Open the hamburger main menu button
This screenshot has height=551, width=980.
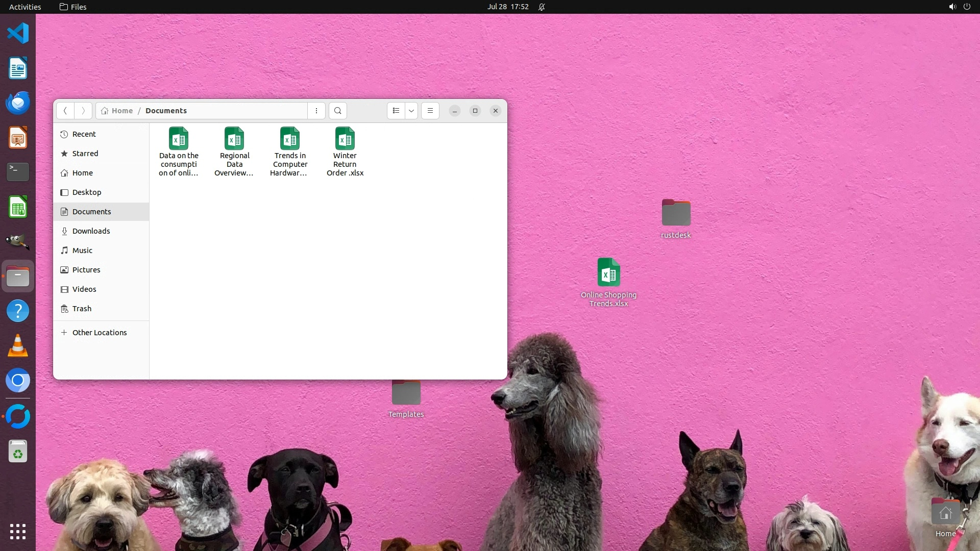pos(430,111)
